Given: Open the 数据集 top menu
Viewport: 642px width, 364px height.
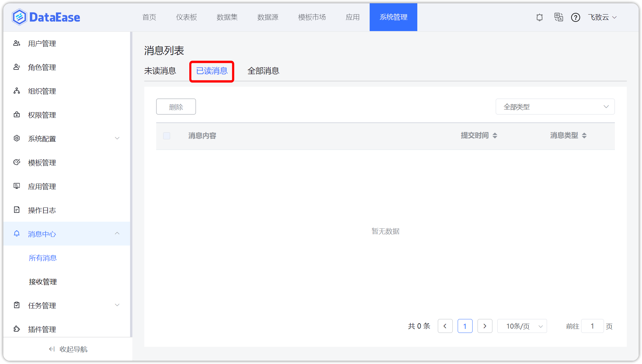Looking at the screenshot, I should [x=227, y=17].
